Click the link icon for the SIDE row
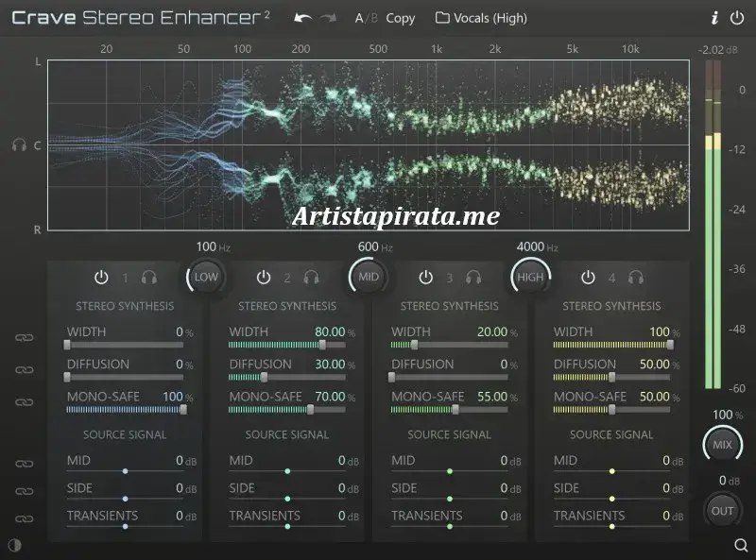This screenshot has width=756, height=560. pyautogui.click(x=25, y=491)
